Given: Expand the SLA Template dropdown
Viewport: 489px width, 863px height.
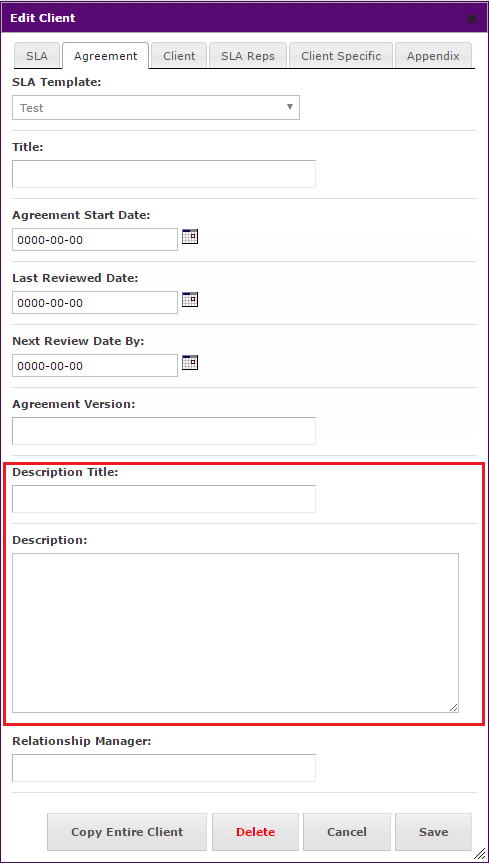Looking at the screenshot, I should pos(156,107).
